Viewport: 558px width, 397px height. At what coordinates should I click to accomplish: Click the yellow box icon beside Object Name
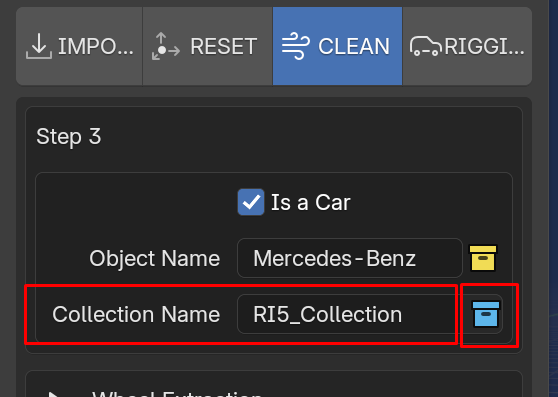483,258
